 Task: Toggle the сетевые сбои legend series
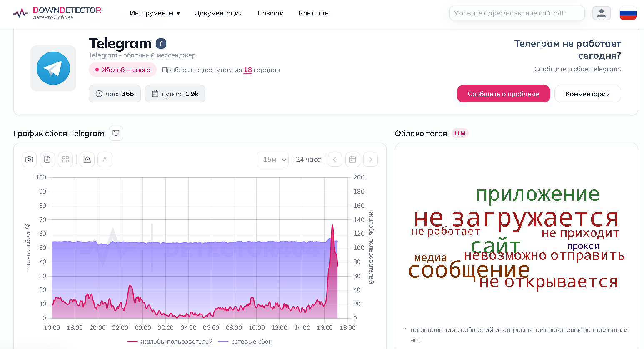pos(245,342)
